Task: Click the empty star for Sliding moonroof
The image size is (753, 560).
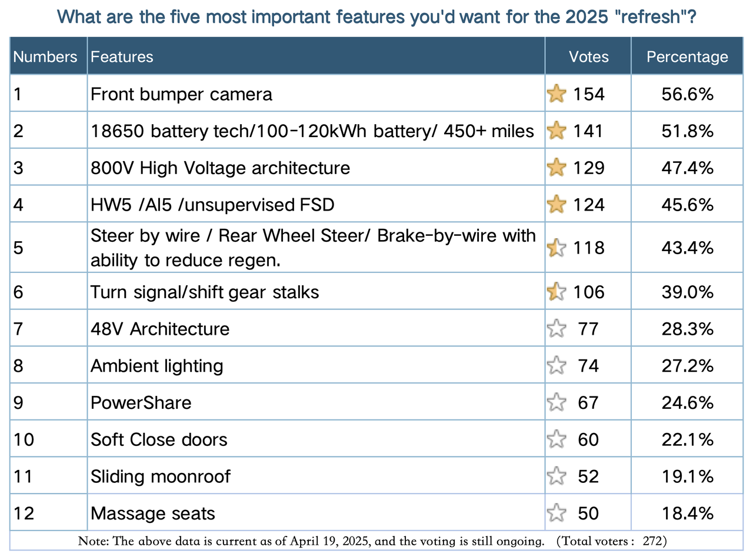Action: [x=556, y=476]
